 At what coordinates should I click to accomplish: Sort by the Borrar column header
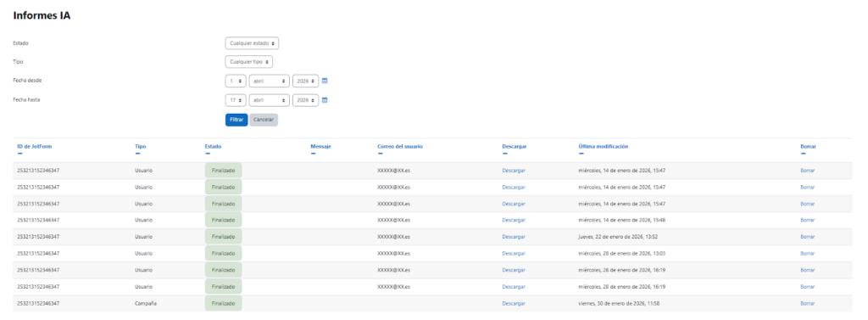pos(808,146)
